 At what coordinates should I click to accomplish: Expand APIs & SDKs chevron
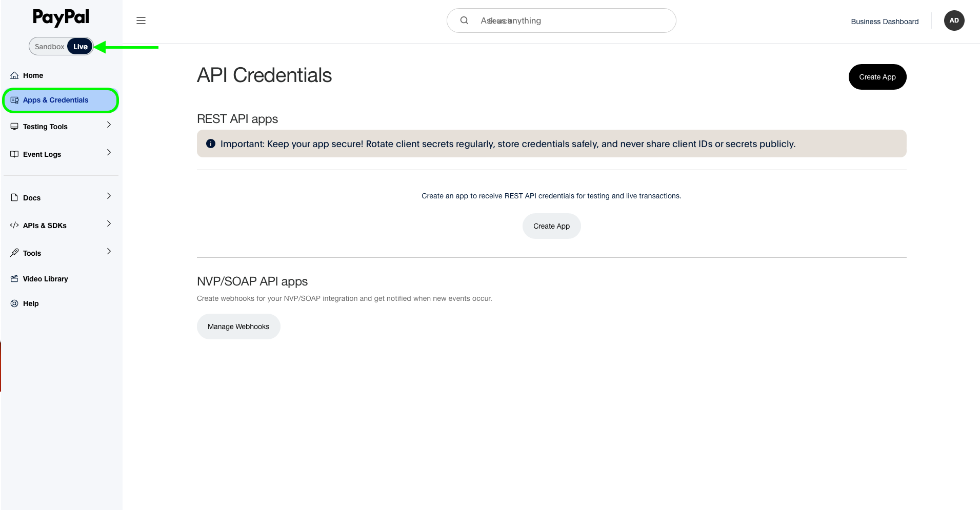[x=109, y=224]
